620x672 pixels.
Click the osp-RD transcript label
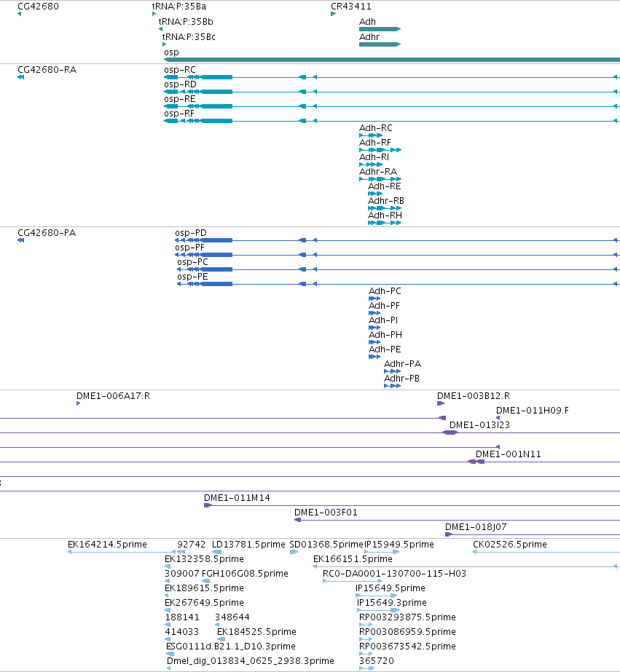[180, 84]
